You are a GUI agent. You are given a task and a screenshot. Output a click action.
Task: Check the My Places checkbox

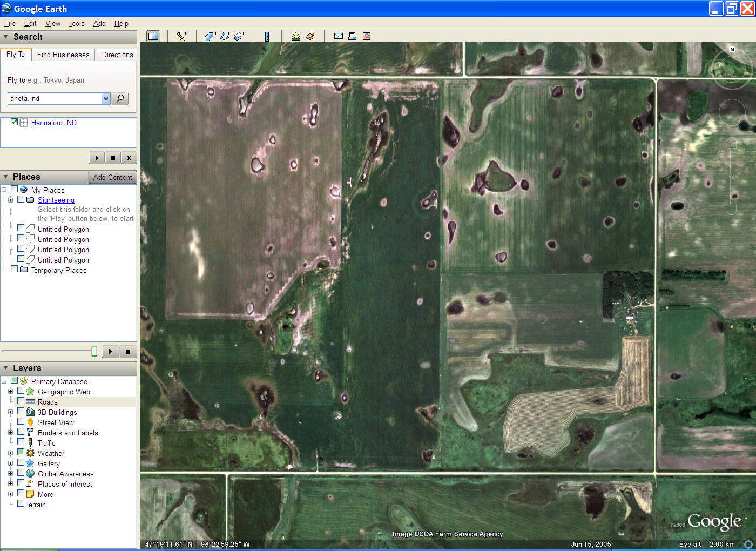[15, 190]
